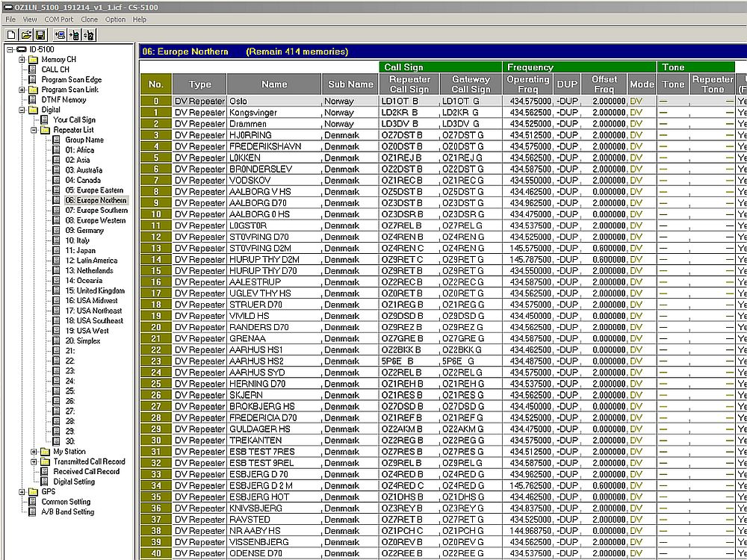Open the Clone menu

pyautogui.click(x=89, y=19)
